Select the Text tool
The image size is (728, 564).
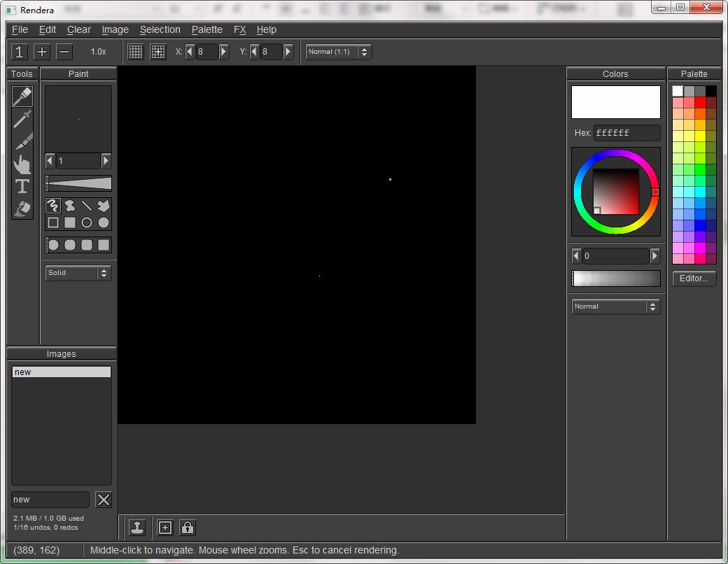(x=22, y=186)
